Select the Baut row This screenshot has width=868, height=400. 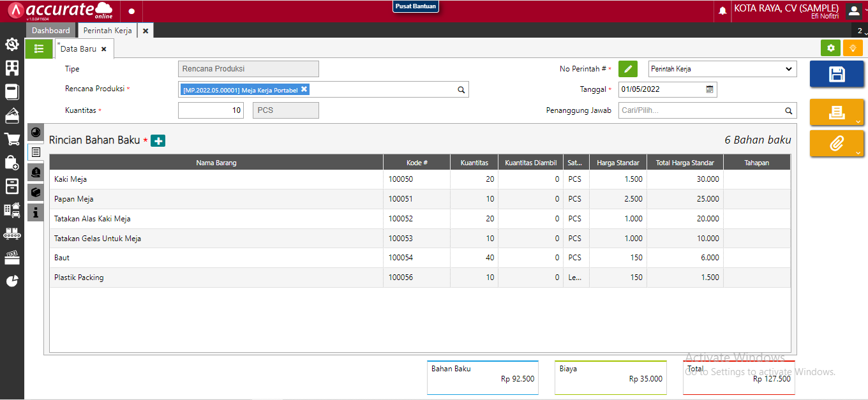[x=420, y=258]
